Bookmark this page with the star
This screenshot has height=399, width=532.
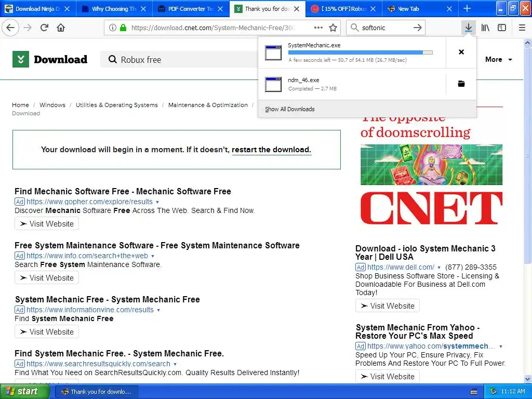[x=333, y=28]
